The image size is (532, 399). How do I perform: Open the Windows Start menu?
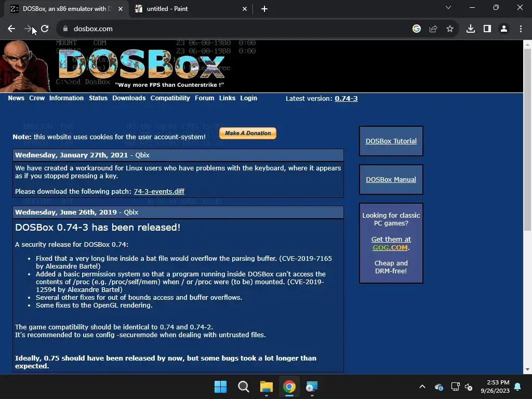[x=220, y=387]
